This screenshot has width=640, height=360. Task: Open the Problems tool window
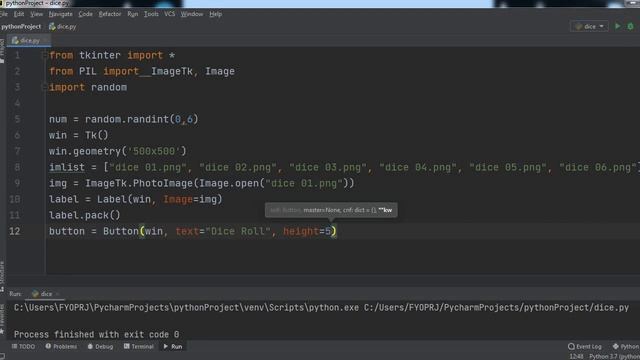coord(61,347)
